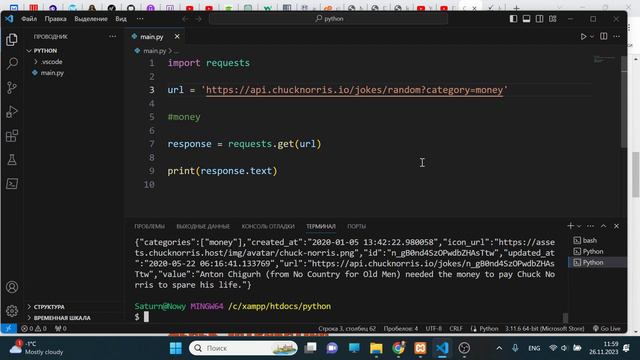Run the Python file with play icon
Image resolution: width=640 pixels, height=360 pixels.
(x=583, y=37)
